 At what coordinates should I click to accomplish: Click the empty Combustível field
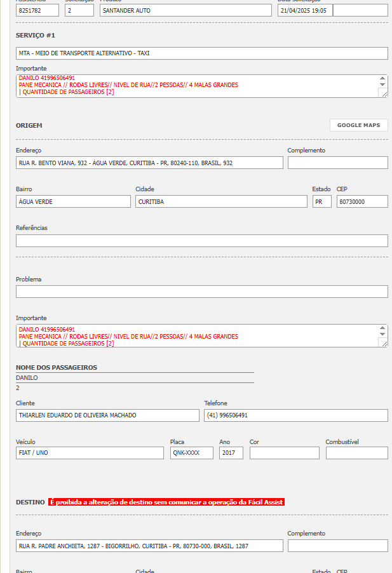pyautogui.click(x=356, y=453)
